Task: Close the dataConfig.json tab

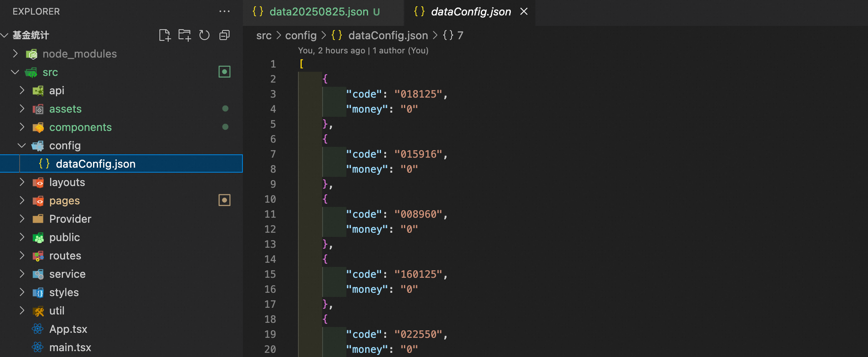Action: pyautogui.click(x=524, y=12)
